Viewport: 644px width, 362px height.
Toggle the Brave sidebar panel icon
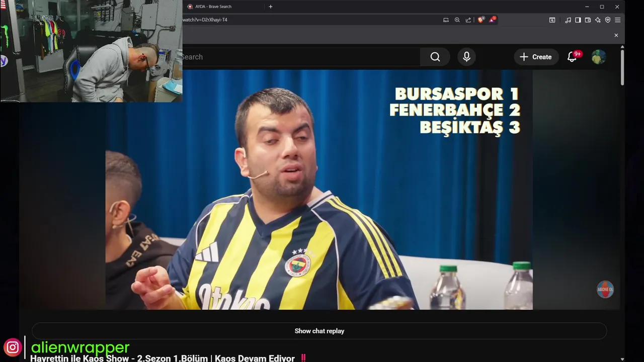(x=578, y=20)
